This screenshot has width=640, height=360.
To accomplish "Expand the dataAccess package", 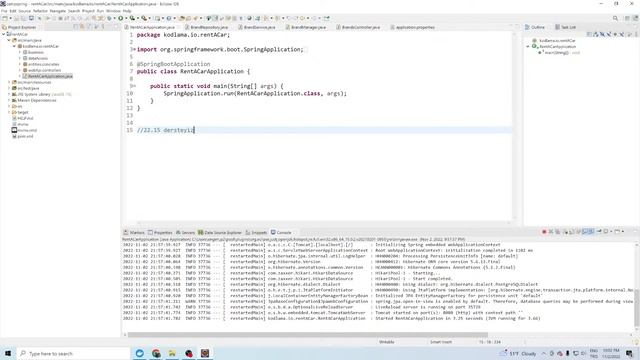I will click(20, 58).
